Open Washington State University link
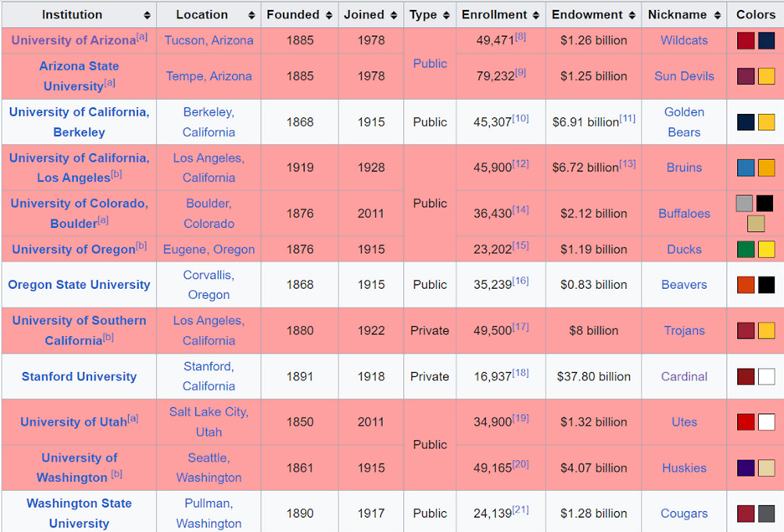 79,514
